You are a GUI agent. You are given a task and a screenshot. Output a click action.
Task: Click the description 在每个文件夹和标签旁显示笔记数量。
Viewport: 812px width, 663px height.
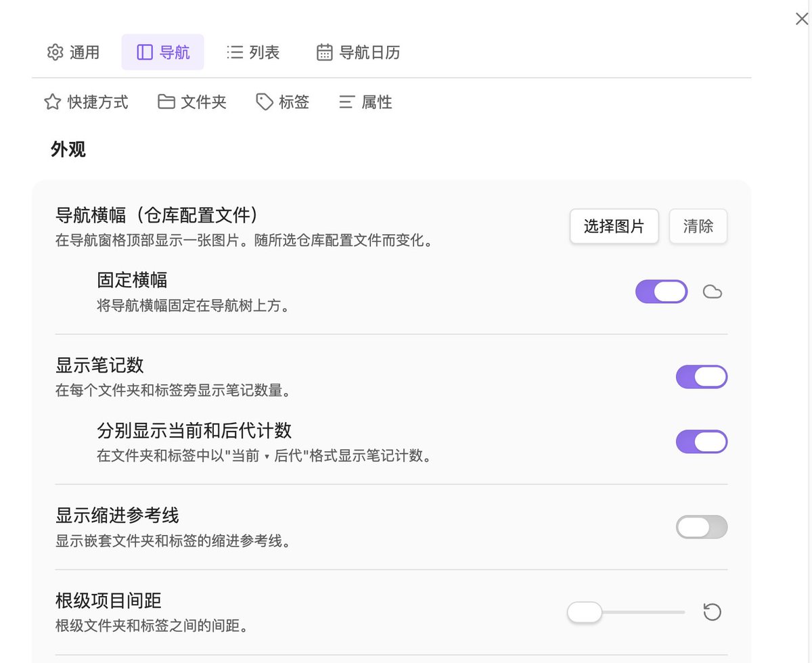[173, 390]
